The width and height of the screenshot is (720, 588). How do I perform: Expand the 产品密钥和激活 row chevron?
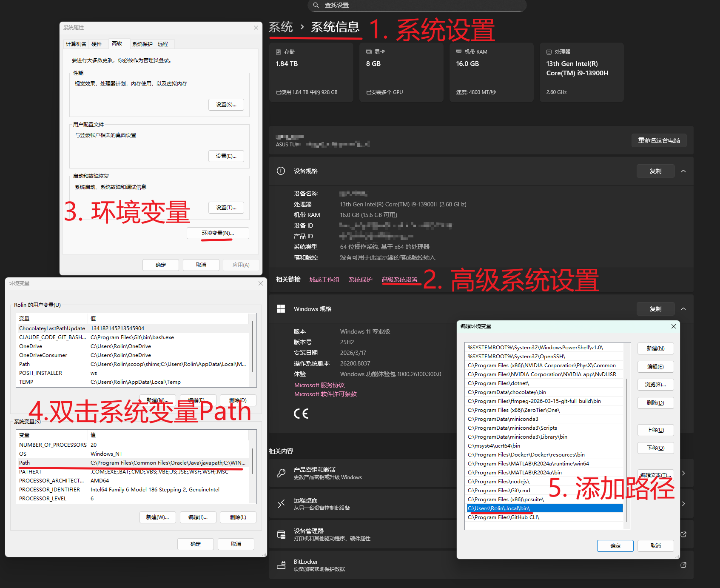click(x=683, y=473)
